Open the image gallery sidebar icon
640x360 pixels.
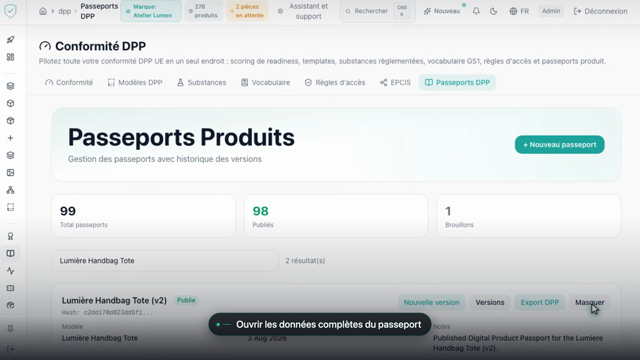coord(11,173)
